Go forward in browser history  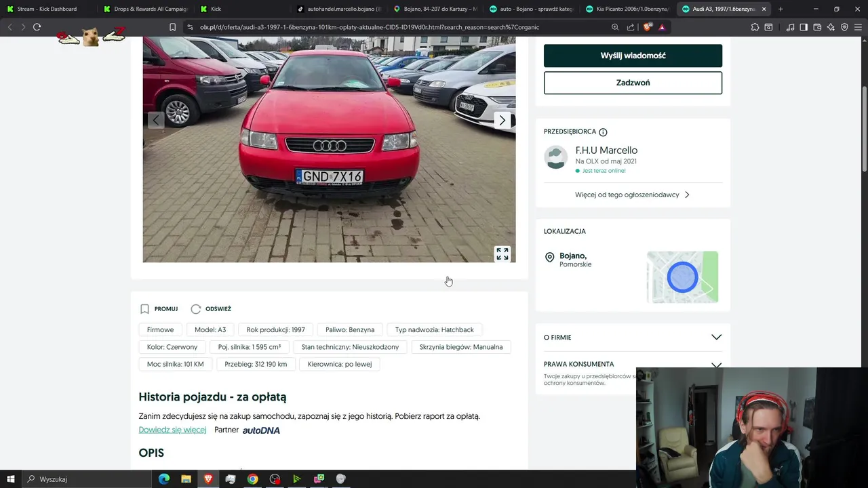pos(22,27)
